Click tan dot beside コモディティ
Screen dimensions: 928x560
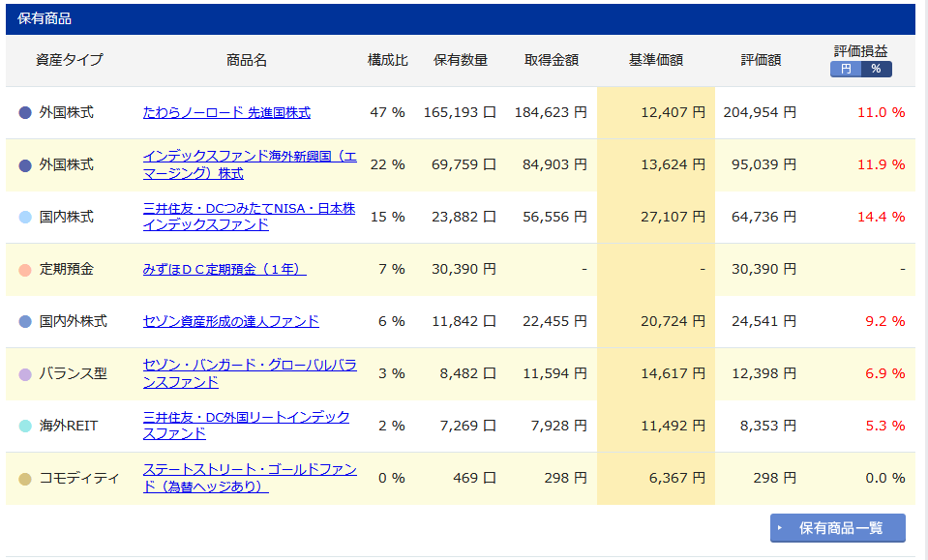(25, 479)
